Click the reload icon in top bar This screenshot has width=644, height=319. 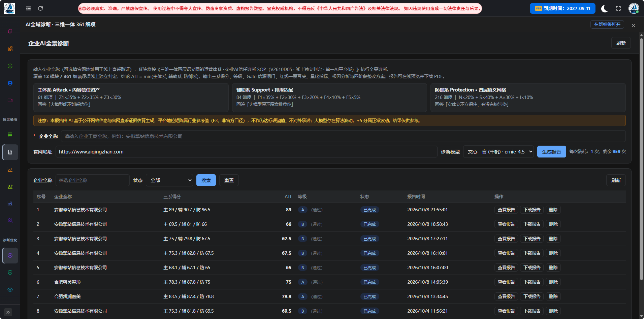pyautogui.click(x=41, y=8)
